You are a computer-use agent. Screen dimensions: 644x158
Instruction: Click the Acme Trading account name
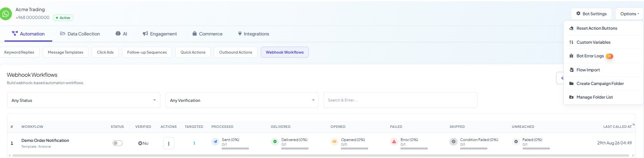pos(30,9)
